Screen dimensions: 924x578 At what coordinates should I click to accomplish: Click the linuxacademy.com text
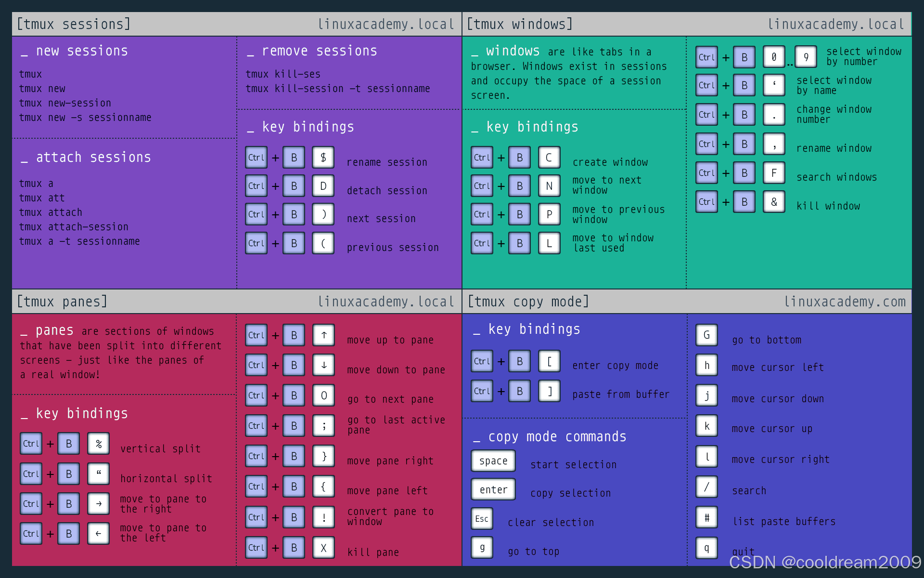(x=845, y=302)
